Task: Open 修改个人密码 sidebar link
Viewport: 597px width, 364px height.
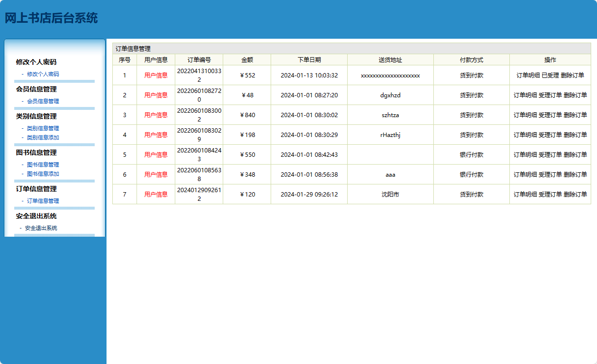Action: coord(43,74)
